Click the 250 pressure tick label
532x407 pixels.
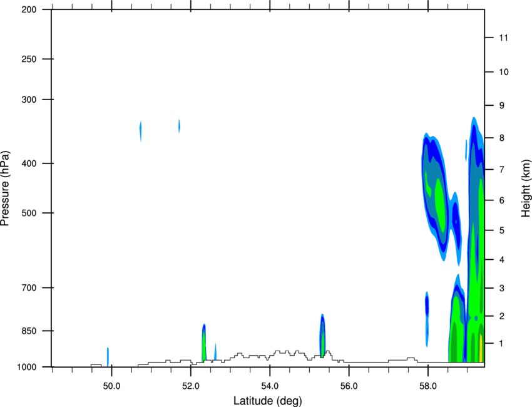[x=29, y=59]
